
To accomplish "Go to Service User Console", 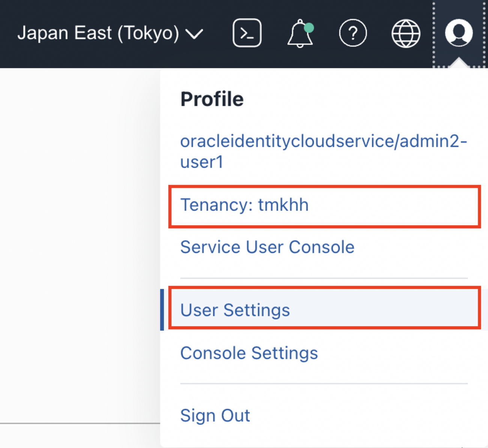I will coord(267,247).
